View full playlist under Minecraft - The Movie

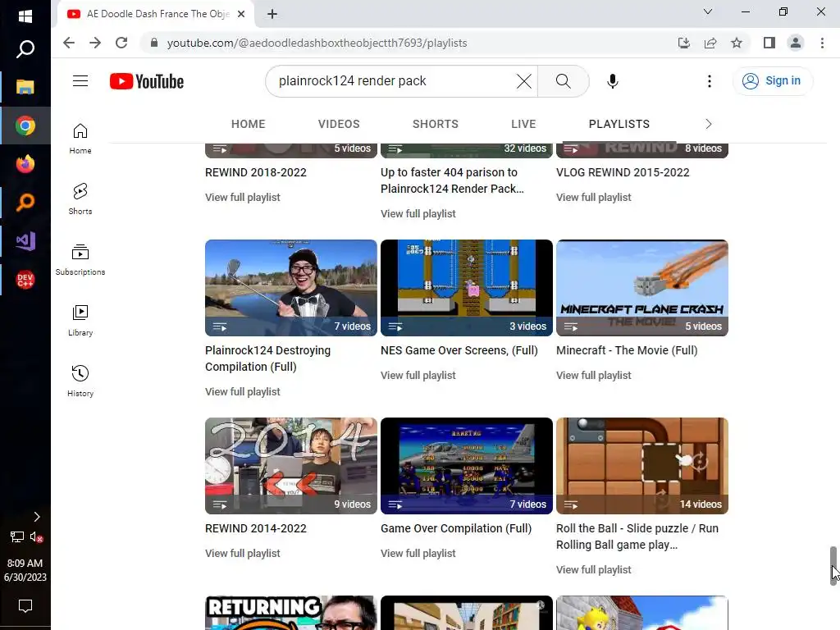coord(594,376)
